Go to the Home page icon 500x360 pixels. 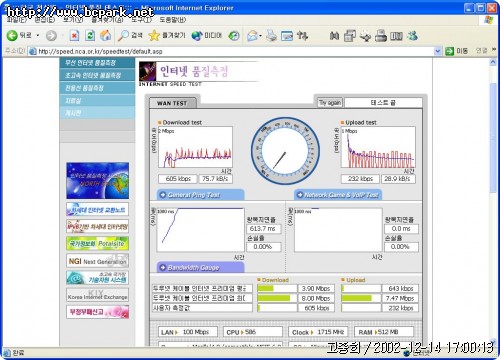point(105,35)
